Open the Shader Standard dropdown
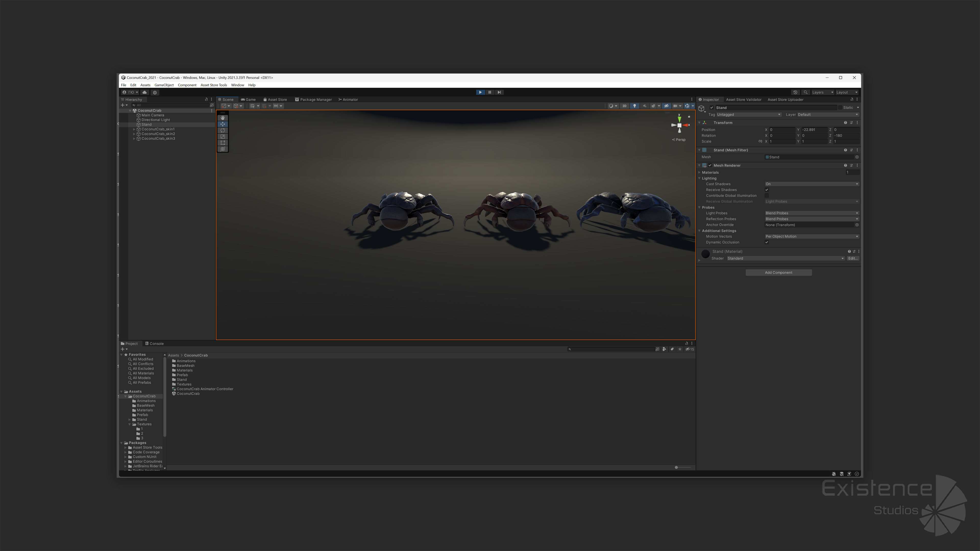This screenshot has height=551, width=980. pyautogui.click(x=786, y=259)
